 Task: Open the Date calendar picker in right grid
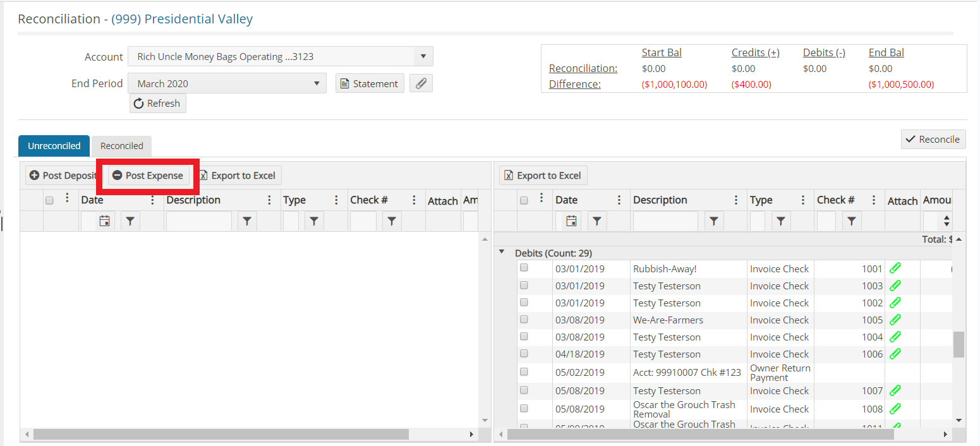tap(571, 221)
